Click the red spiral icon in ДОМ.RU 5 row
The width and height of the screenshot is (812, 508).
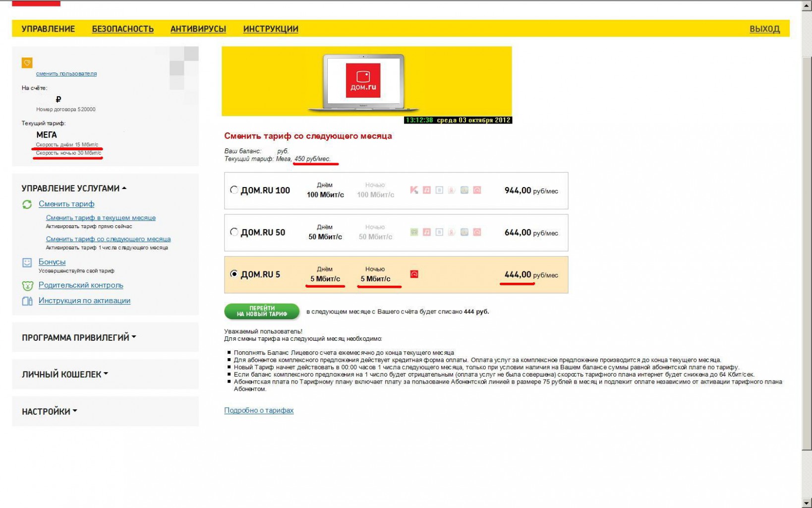pos(414,274)
